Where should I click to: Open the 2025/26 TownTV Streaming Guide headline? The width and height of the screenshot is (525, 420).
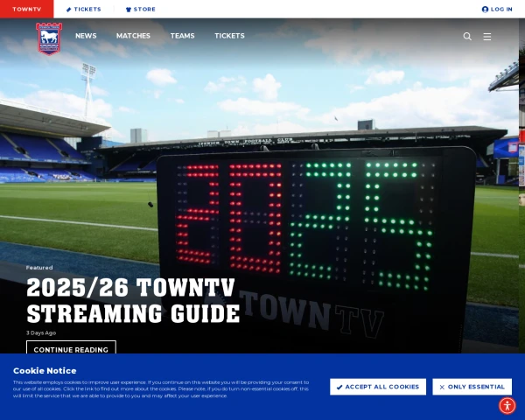133,300
